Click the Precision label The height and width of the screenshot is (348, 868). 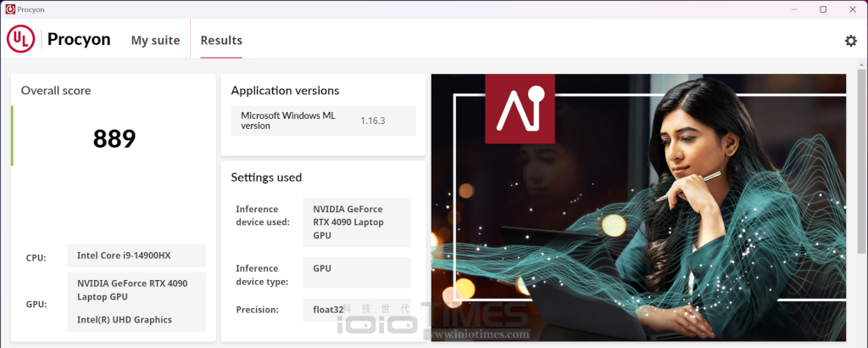(x=258, y=309)
